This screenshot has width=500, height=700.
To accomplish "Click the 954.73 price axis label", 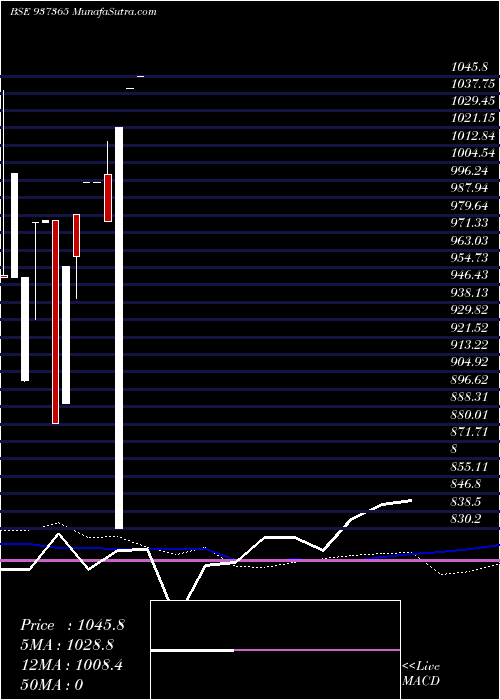I will 470,258.
